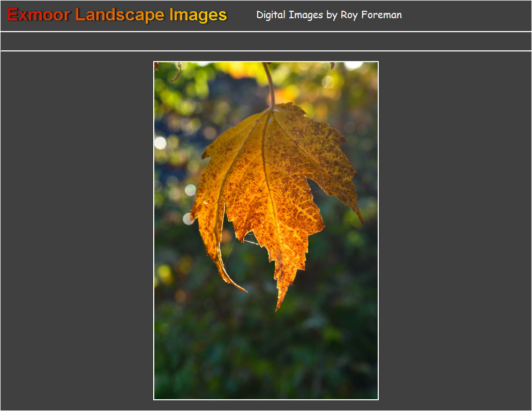Click the empty navigation strip below the header
This screenshot has height=411, width=532.
[266, 41]
